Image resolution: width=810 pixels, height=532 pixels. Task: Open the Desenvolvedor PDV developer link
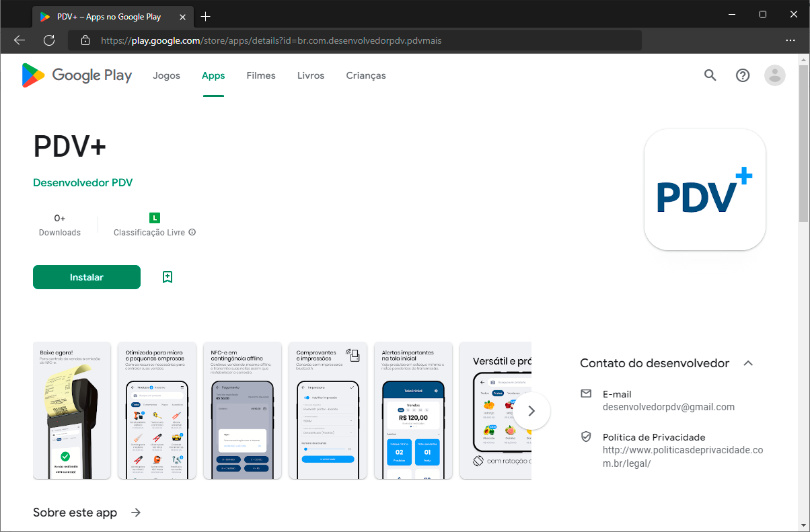click(x=83, y=182)
